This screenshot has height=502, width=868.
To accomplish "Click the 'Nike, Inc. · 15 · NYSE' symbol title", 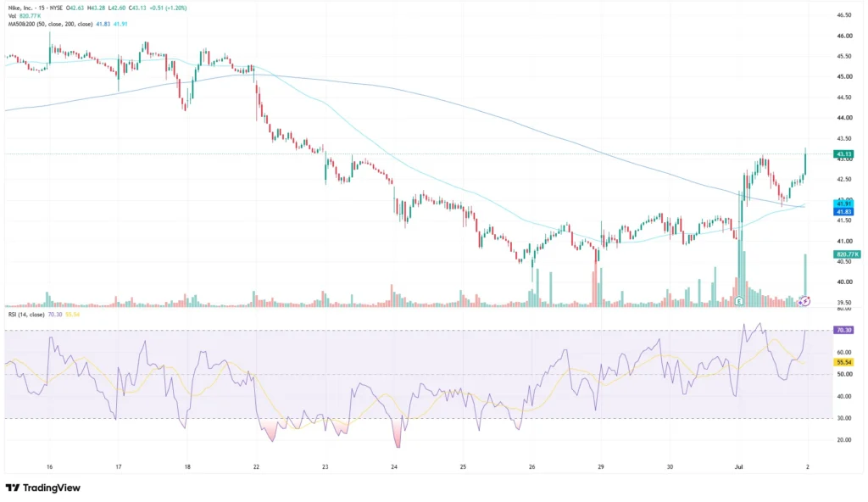I will (35, 8).
